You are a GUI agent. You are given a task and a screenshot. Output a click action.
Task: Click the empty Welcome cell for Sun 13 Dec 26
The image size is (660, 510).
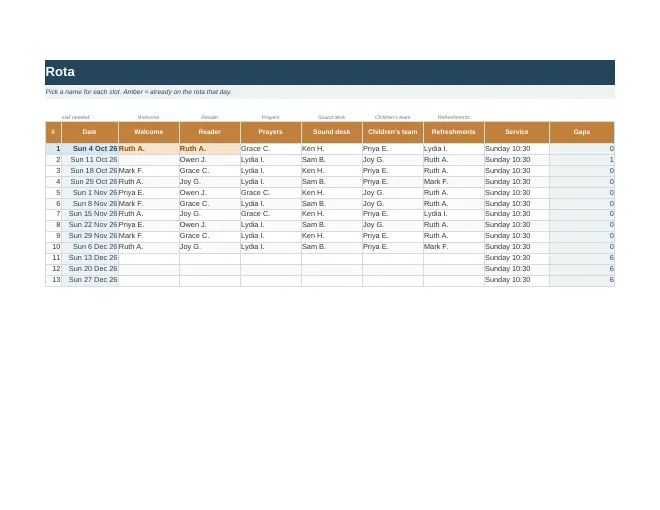click(149, 258)
